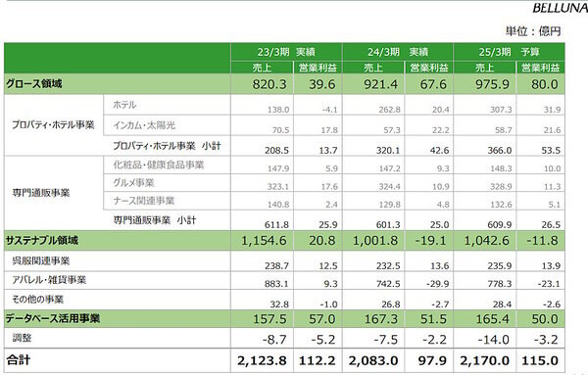The height and width of the screenshot is (375, 588).
Task: Click subtotal value 611.8
Action: coord(276,225)
